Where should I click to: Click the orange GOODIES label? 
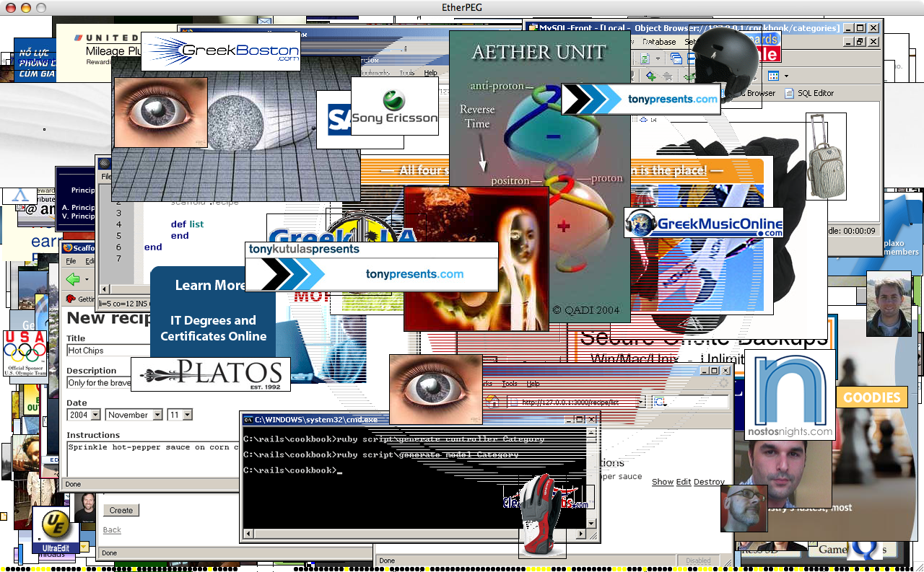pos(871,397)
